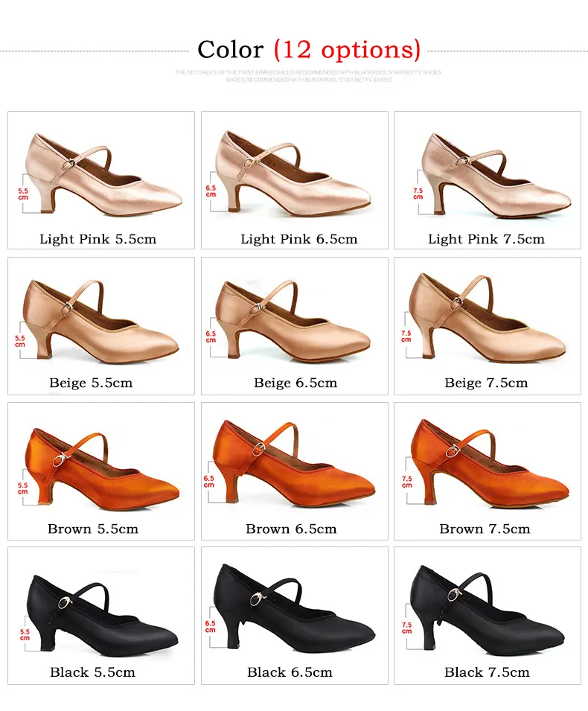This screenshot has height=711, width=588.
Task: Click the red 5.5 cm heel marker on the Light Pink shoe
Action: pos(22,194)
